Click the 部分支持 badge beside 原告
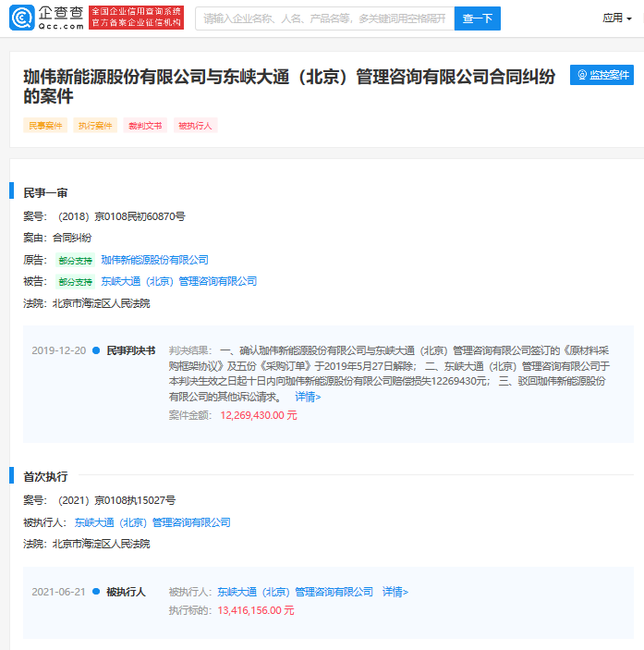 76,261
